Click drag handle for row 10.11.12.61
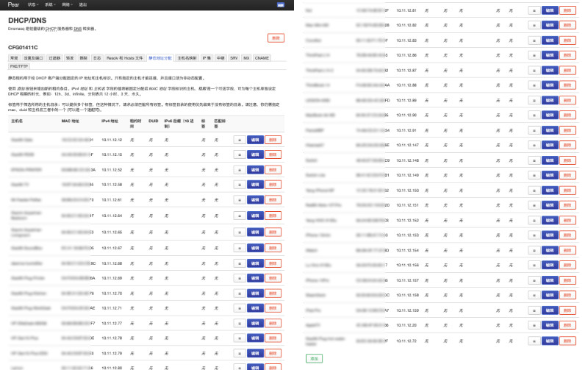Viewport: 588px width, 370px height. click(x=240, y=200)
